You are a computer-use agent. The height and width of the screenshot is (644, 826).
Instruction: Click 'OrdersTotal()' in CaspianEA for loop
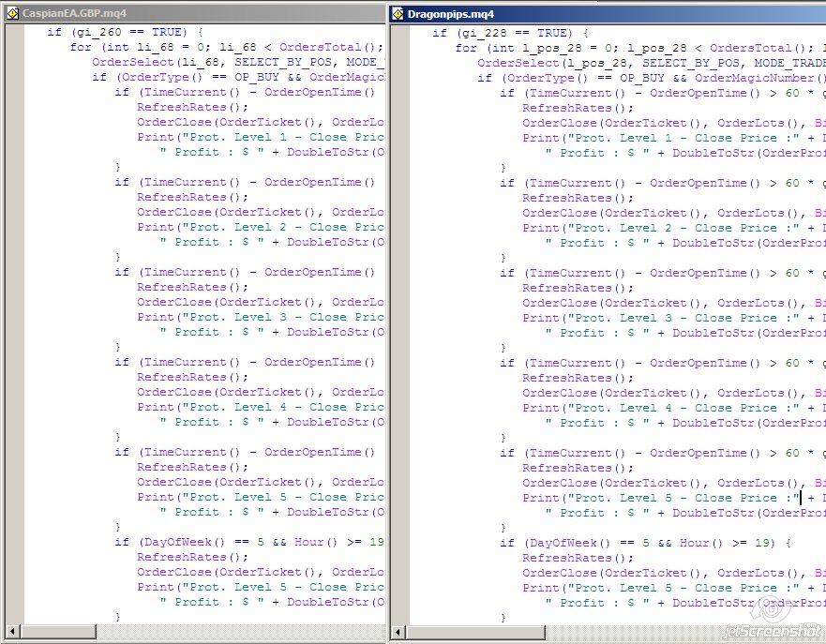(327, 48)
